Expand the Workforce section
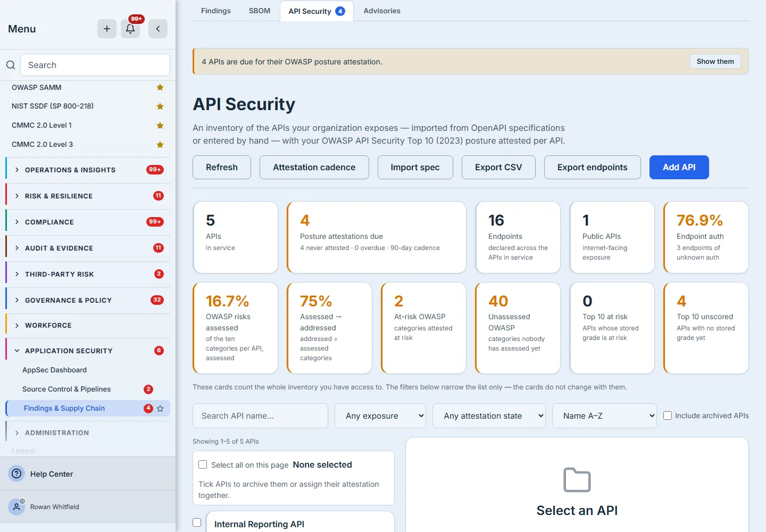 point(88,326)
